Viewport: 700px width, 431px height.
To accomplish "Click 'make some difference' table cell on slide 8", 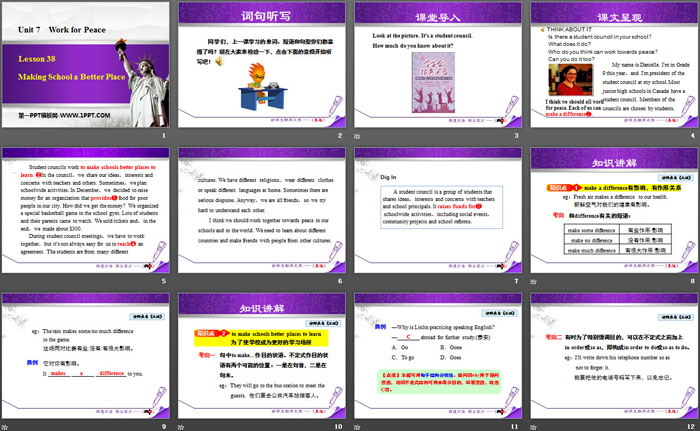I will click(591, 230).
